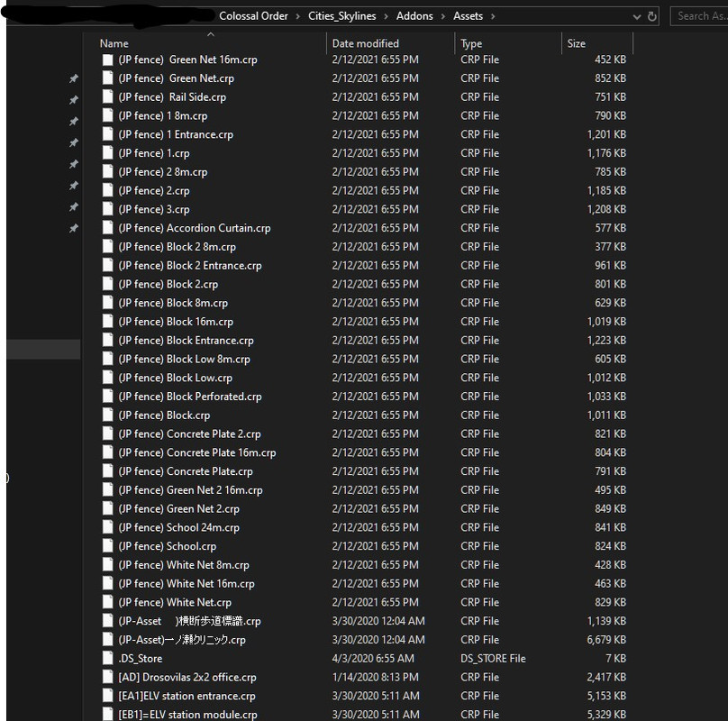
Task: Click file icon of (JP fence) Block 8m.crp
Action: 108,303
